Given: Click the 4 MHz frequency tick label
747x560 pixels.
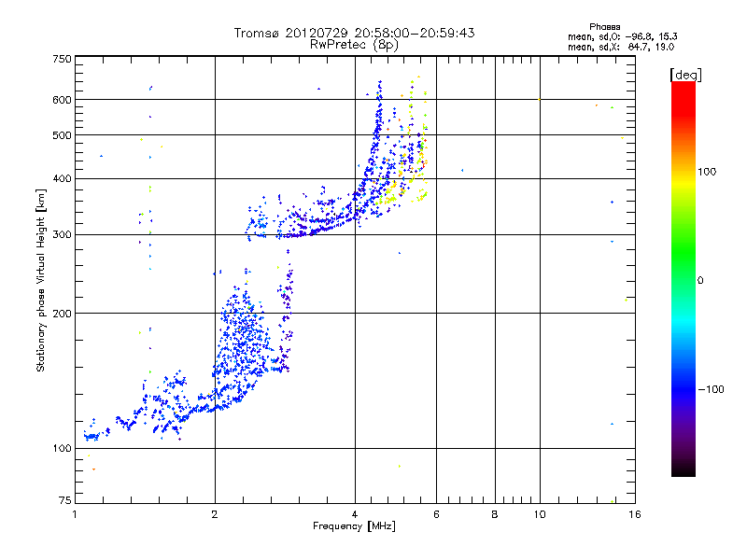Looking at the screenshot, I should pos(355,514).
